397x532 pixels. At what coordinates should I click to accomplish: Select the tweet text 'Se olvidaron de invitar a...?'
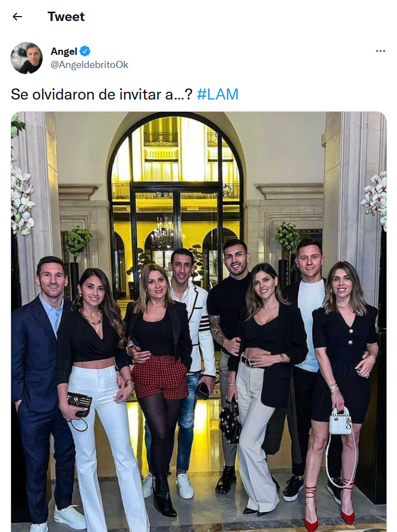(x=101, y=94)
